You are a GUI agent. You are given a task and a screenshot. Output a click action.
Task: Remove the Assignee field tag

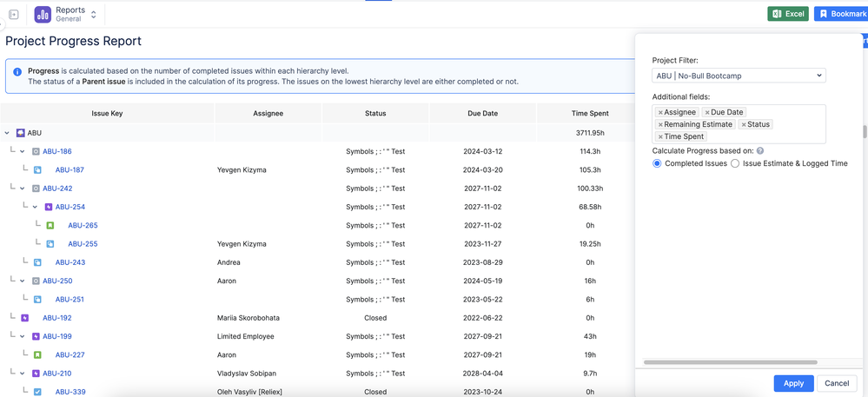click(661, 113)
